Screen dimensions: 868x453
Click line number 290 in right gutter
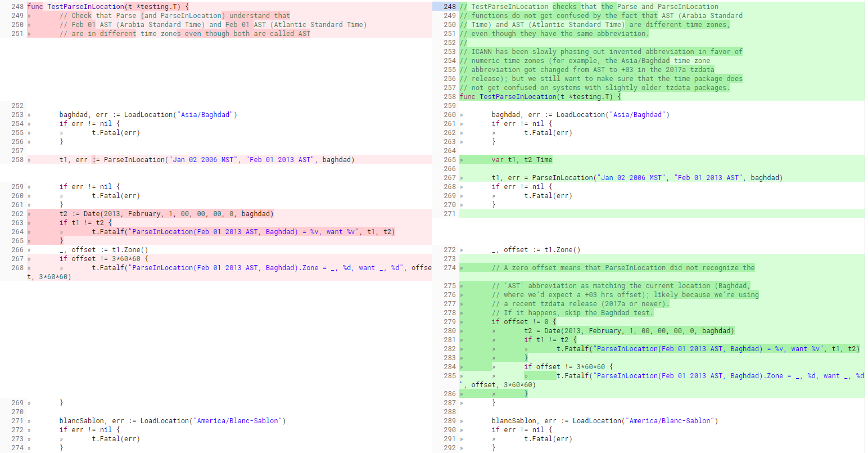[x=450, y=430]
